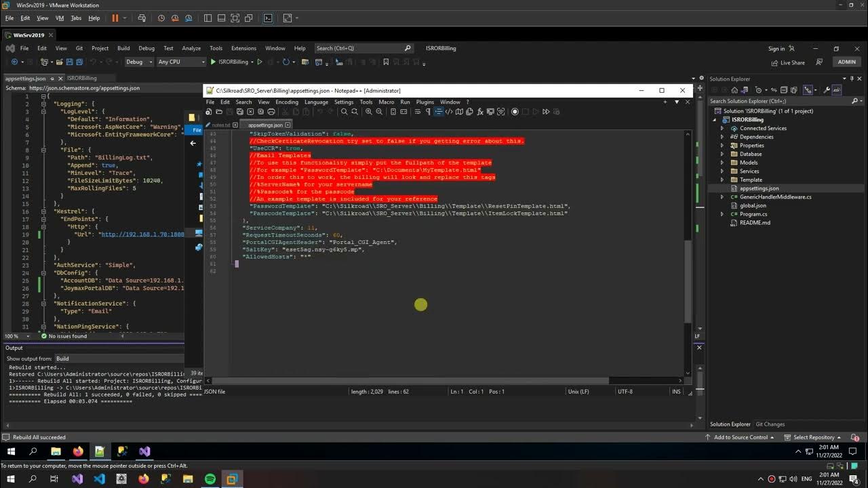Screen dimensions: 868x488
Task: Click Collapse All icon in Solution Explorer toolbar
Action: (783, 90)
